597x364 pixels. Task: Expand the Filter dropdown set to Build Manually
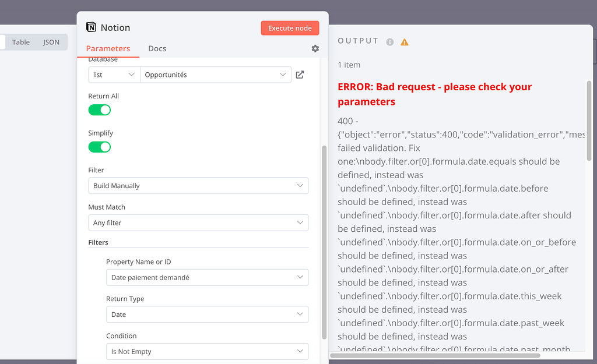click(x=198, y=185)
